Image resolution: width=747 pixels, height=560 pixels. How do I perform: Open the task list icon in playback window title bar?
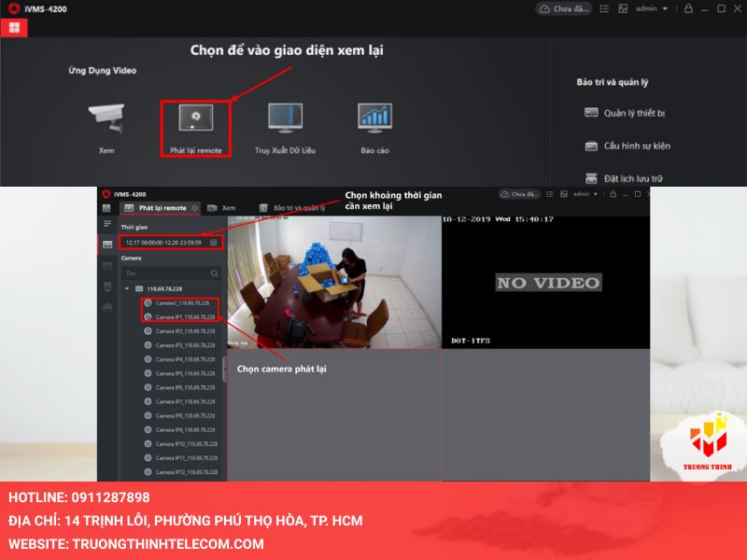550,194
